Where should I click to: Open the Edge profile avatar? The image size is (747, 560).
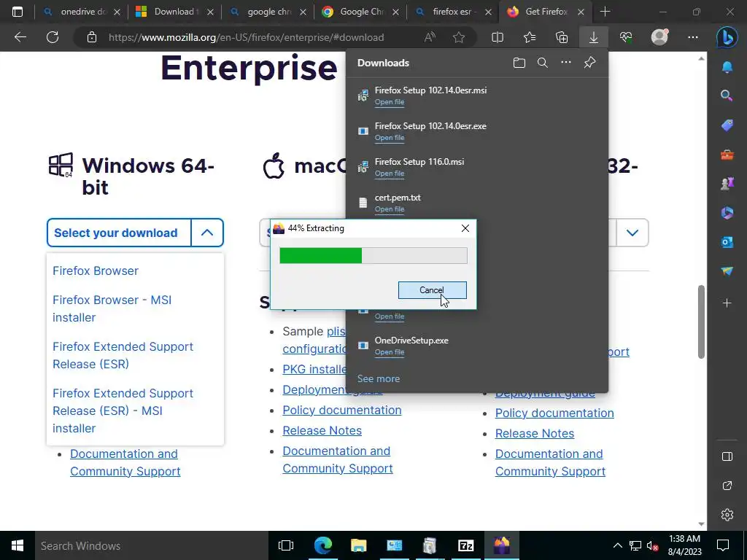click(659, 37)
